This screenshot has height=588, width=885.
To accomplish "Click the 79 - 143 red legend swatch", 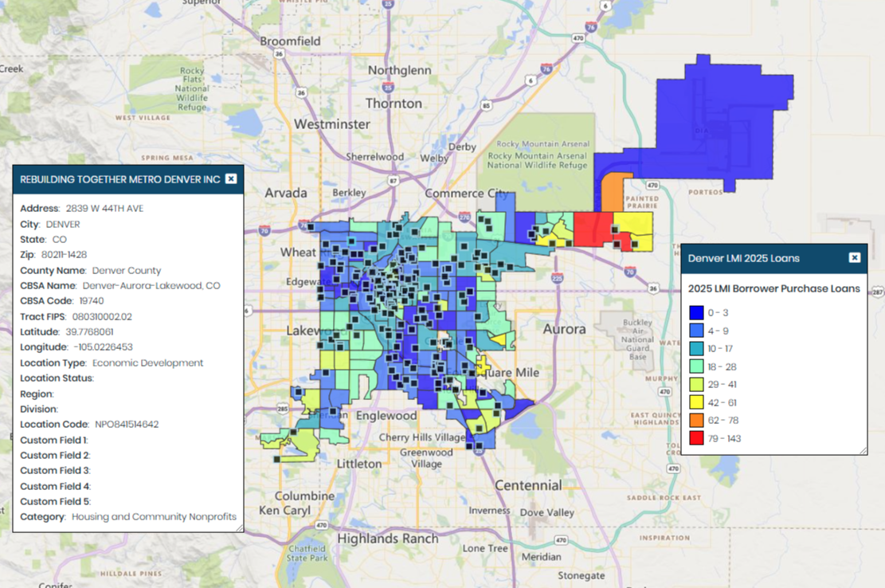I will click(696, 438).
